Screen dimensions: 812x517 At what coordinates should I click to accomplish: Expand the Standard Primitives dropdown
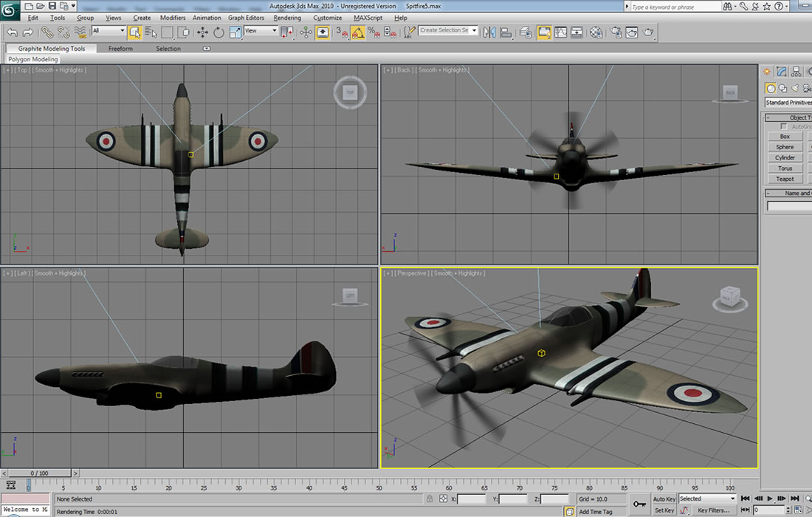point(788,103)
